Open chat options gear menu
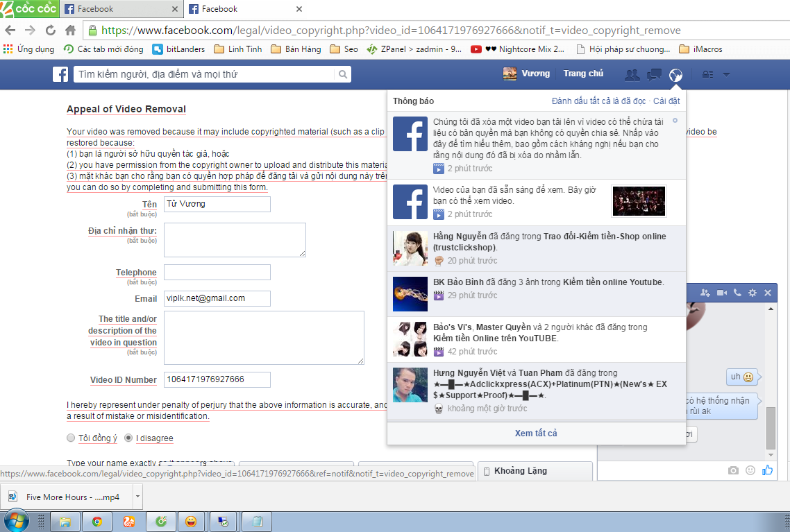 click(753, 293)
